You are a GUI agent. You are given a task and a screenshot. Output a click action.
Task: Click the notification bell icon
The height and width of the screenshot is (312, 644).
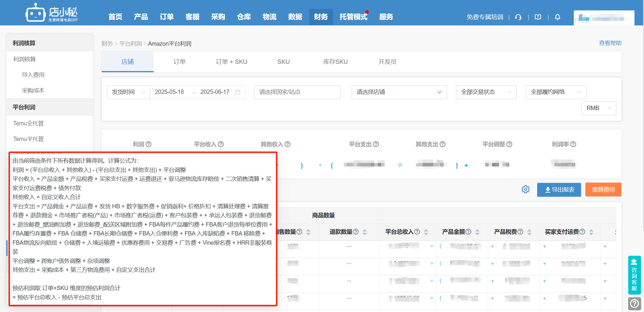557,17
